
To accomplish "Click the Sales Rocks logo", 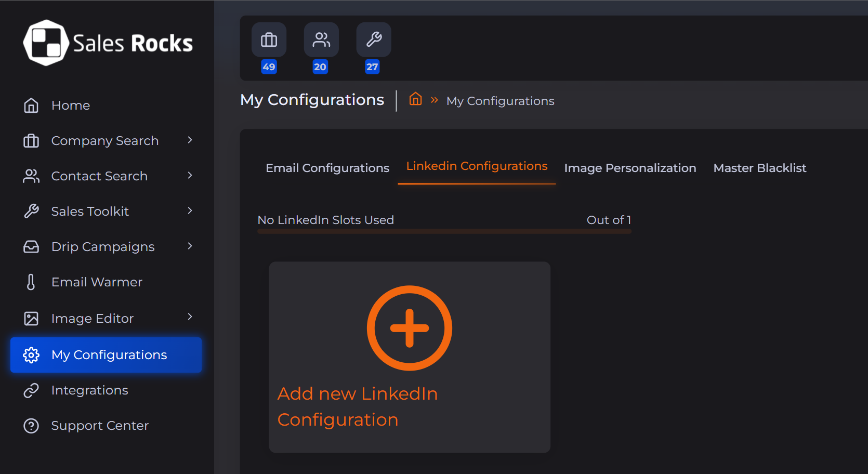I will point(108,43).
